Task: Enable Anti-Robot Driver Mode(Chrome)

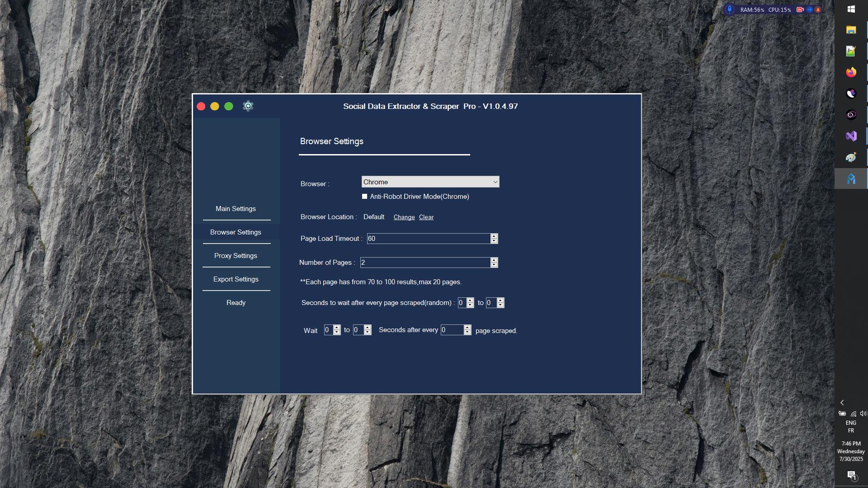Action: pyautogui.click(x=364, y=196)
